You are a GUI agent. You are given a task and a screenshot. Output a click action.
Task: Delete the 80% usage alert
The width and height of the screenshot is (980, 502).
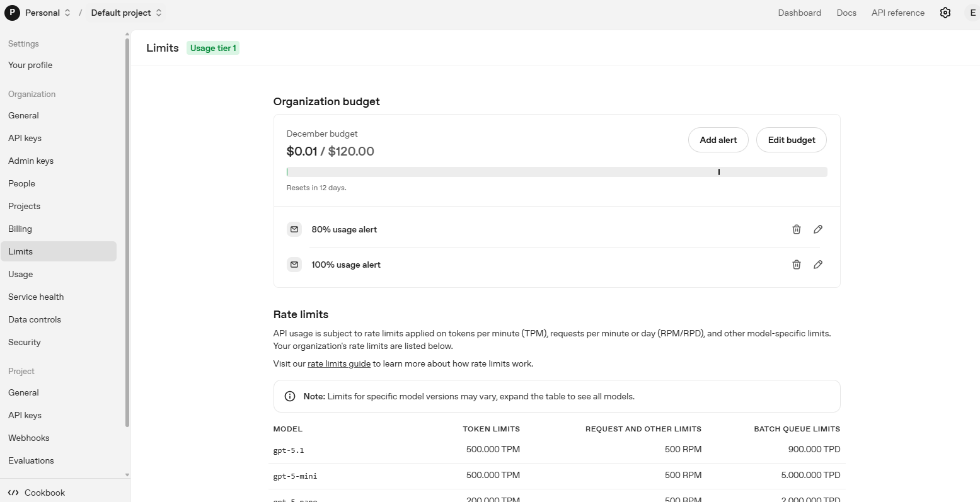point(796,229)
